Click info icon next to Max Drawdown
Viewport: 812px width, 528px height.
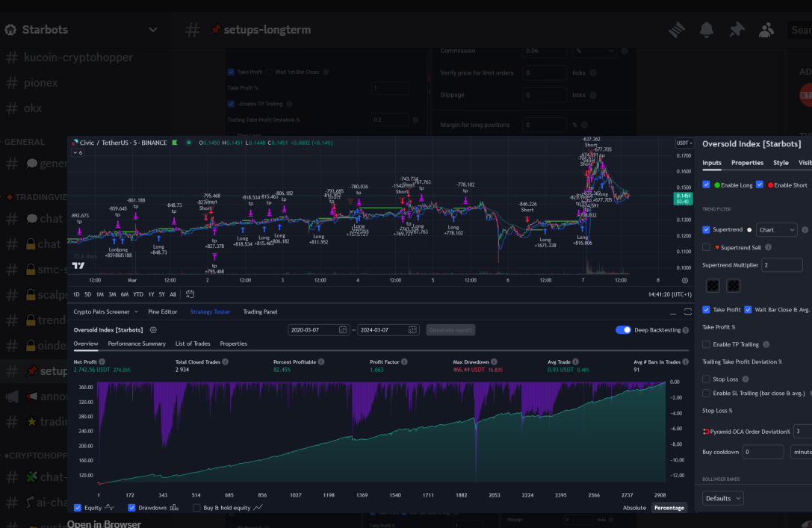click(494, 362)
